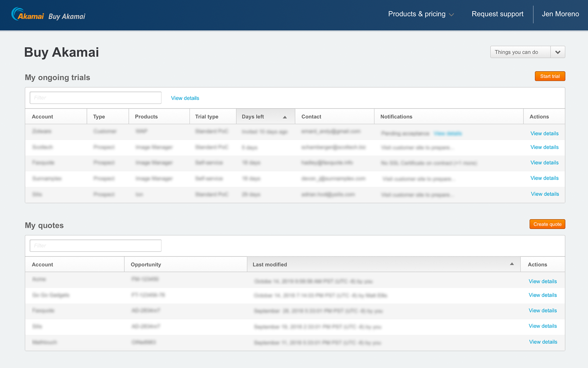Expand the Things you can do dropdown
Image resolution: width=588 pixels, height=368 pixels.
[x=527, y=52]
